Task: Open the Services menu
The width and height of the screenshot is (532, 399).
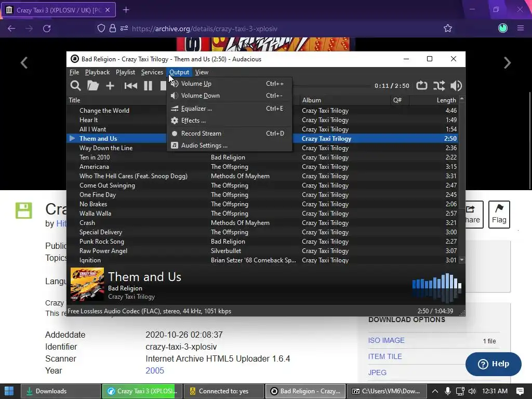Action: point(152,72)
